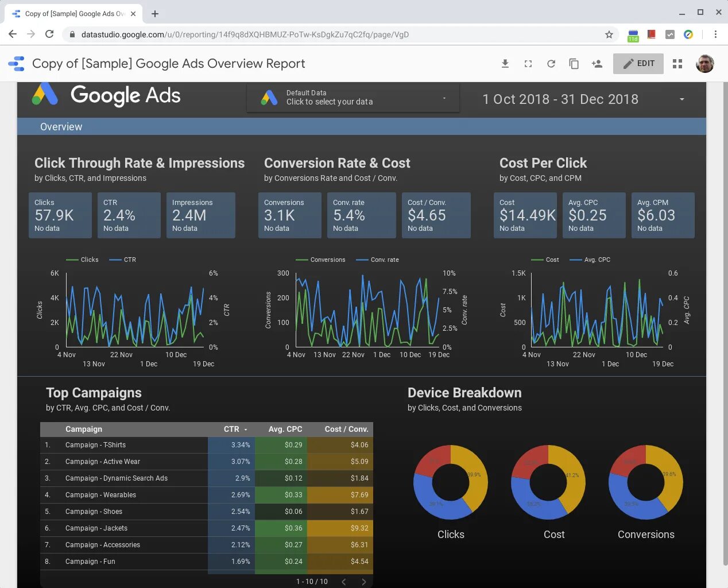
Task: Enter fullscreen presentation mode
Action: 528,64
